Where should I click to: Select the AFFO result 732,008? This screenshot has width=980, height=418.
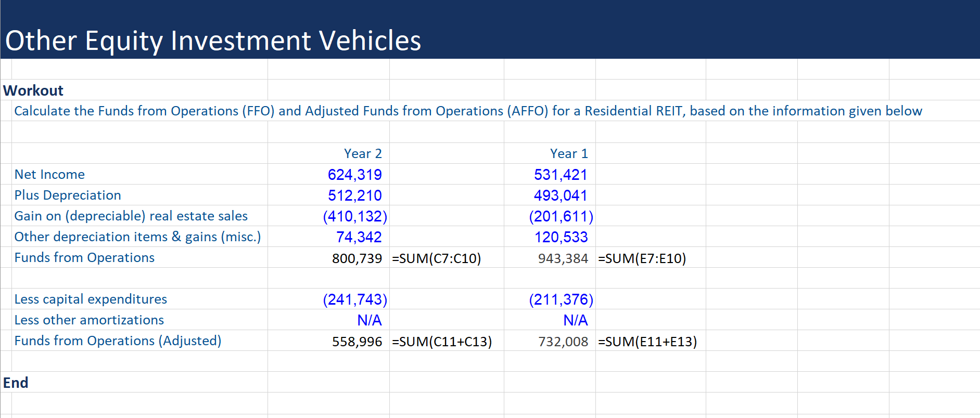[x=563, y=342]
